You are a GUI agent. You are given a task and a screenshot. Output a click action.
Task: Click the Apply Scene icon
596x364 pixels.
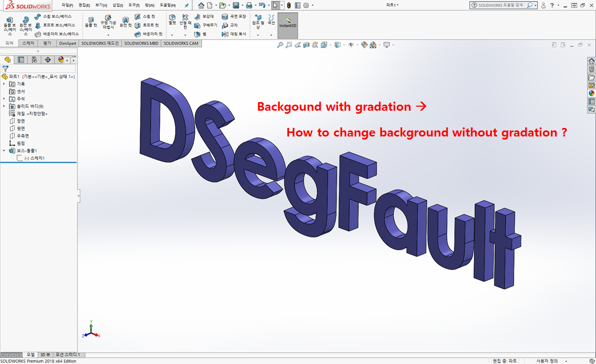[373, 45]
